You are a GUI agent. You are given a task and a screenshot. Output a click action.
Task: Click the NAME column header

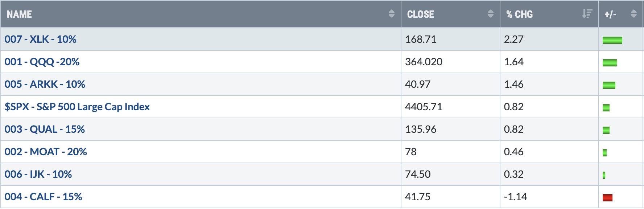(x=201, y=14)
